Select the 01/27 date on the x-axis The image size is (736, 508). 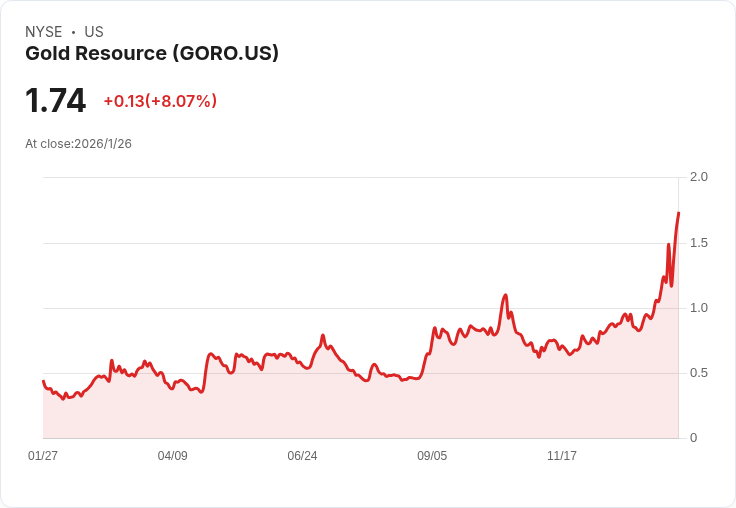click(x=43, y=456)
